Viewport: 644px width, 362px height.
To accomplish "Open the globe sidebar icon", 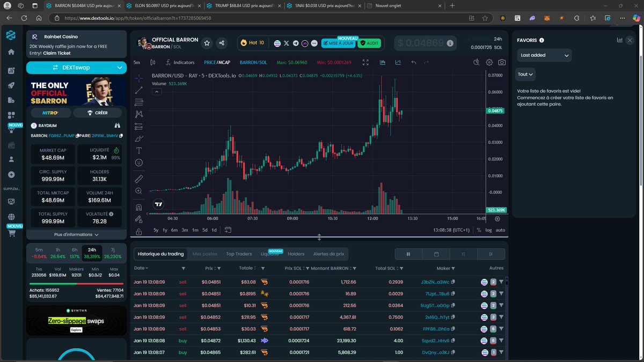I will point(11,217).
